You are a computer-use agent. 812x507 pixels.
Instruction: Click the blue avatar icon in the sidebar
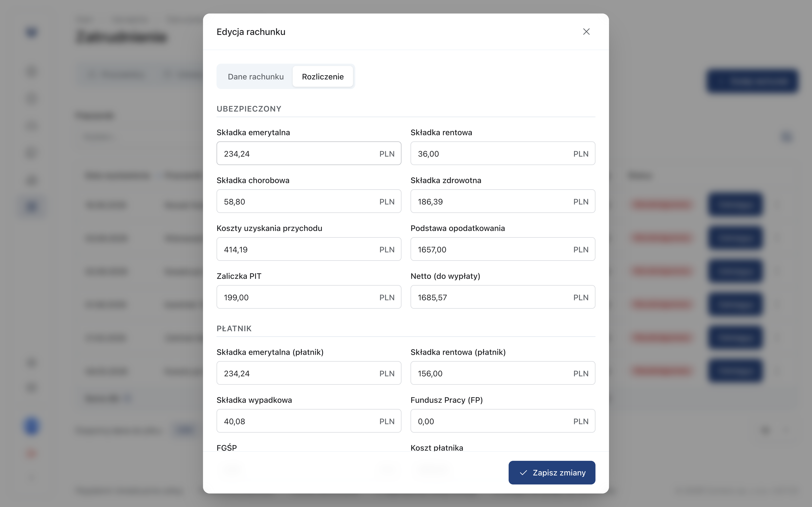coord(32,426)
